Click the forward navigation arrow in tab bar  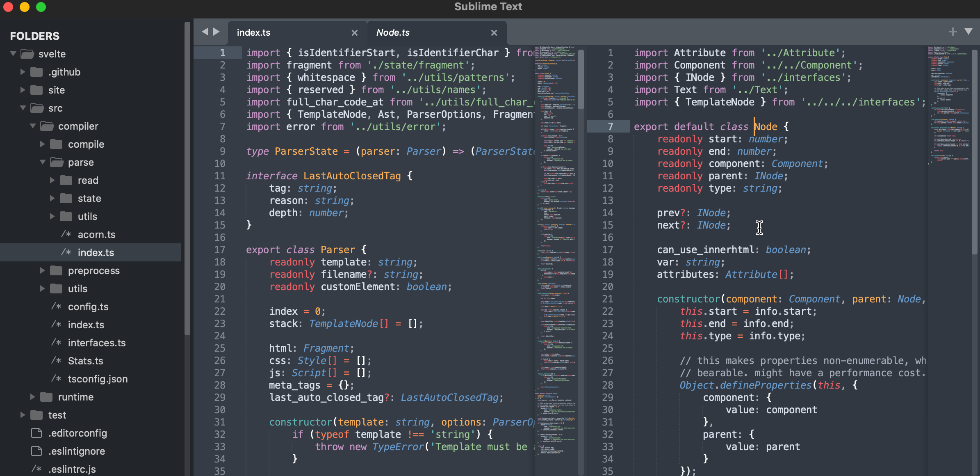tap(217, 32)
